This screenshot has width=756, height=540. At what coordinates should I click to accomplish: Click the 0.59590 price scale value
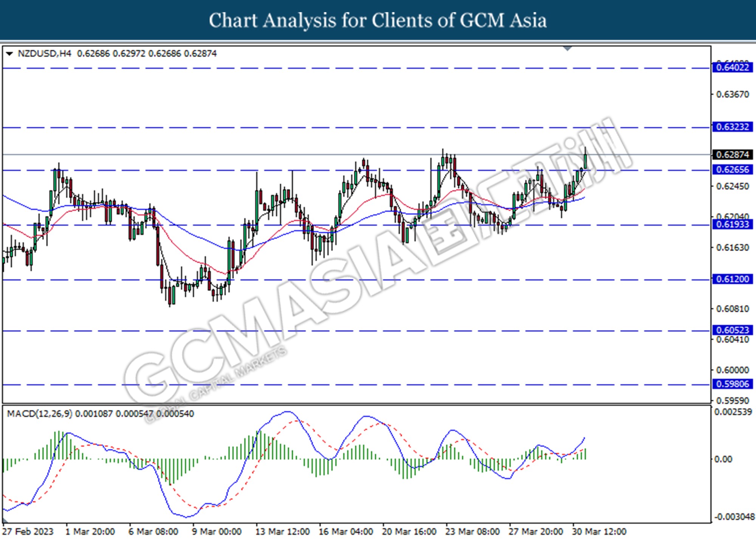coord(733,400)
